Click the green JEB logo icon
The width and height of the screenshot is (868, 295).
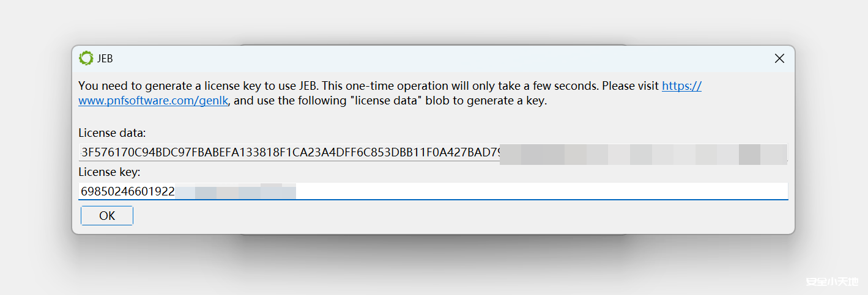tap(86, 59)
